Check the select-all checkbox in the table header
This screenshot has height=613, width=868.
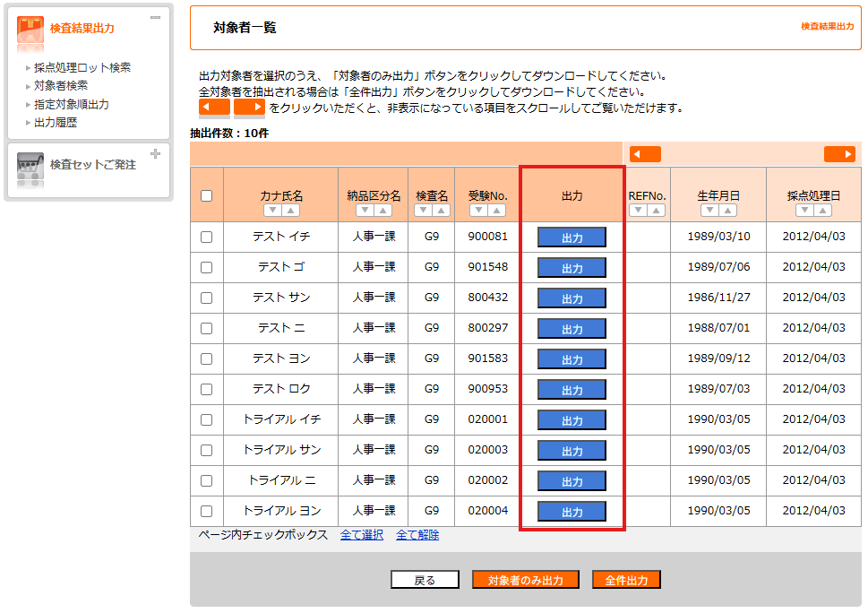pos(207,195)
